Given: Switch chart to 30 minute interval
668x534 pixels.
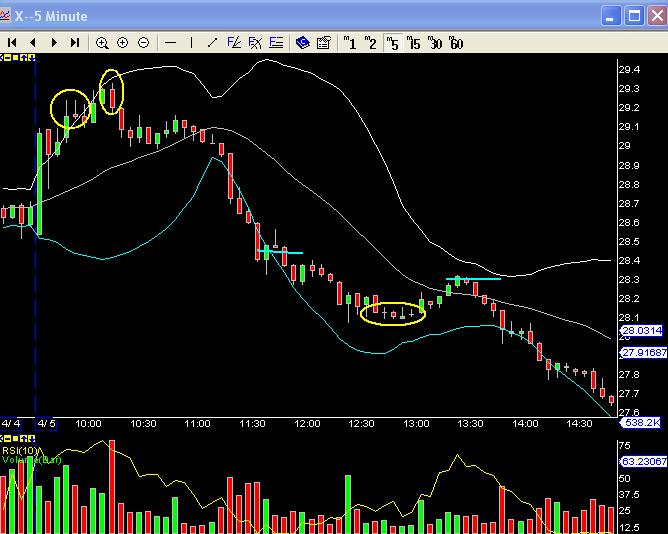Looking at the screenshot, I should click(435, 43).
